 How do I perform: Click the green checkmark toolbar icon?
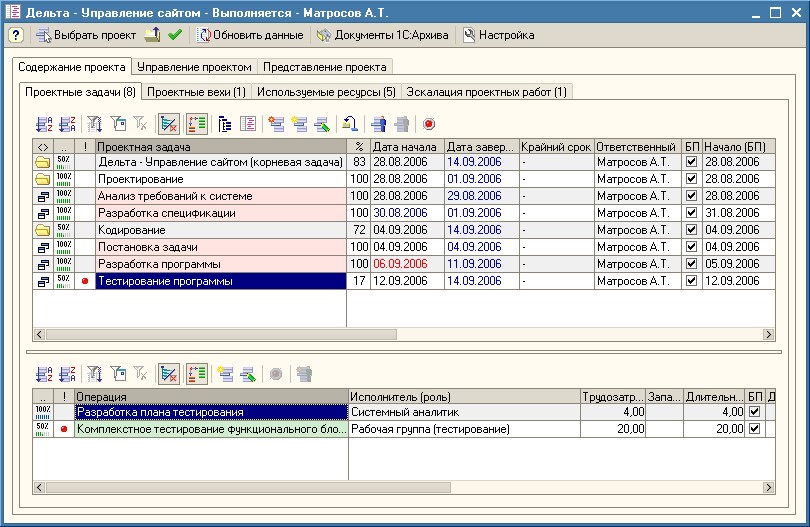pos(175,35)
